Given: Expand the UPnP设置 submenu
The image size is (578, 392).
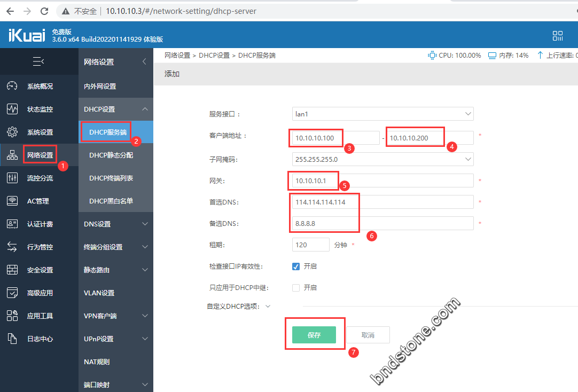Looking at the screenshot, I should tap(145, 339).
